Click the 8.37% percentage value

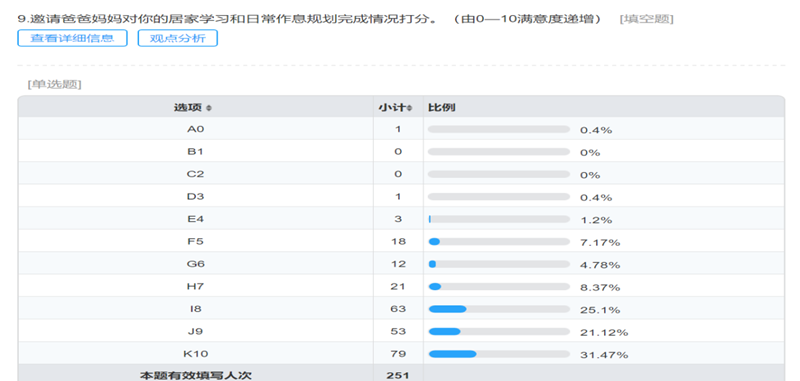[600, 288]
